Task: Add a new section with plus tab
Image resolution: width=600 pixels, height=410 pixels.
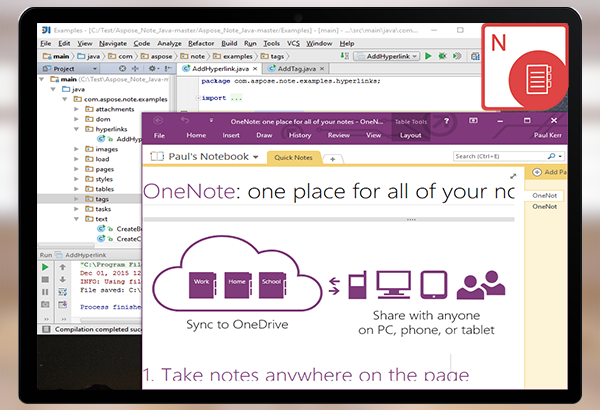Action: point(332,158)
